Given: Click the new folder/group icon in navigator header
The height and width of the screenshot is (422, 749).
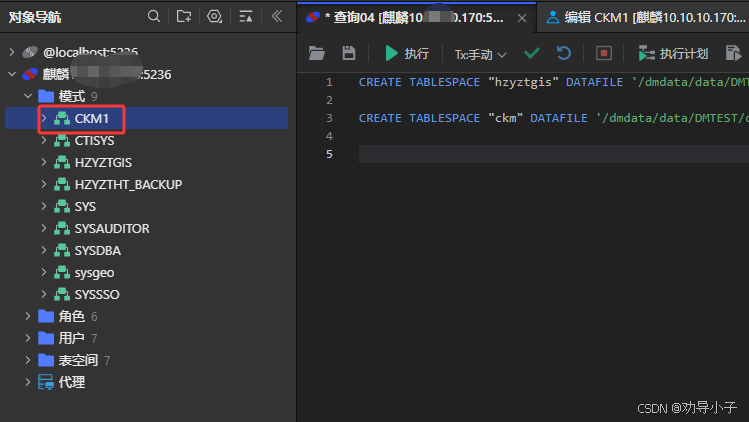Looking at the screenshot, I should (184, 16).
